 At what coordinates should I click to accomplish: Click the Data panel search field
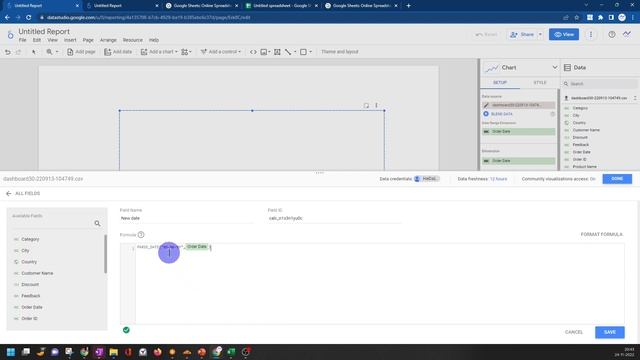click(600, 84)
